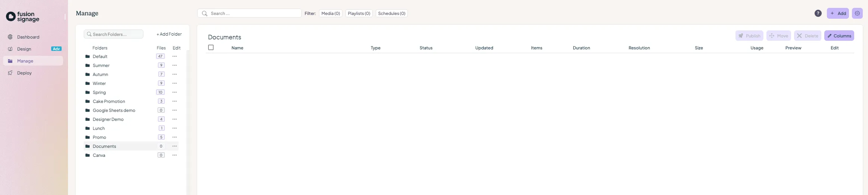Image resolution: width=868 pixels, height=195 pixels.
Task: Open edit menu for Lunch folder
Action: click(174, 128)
